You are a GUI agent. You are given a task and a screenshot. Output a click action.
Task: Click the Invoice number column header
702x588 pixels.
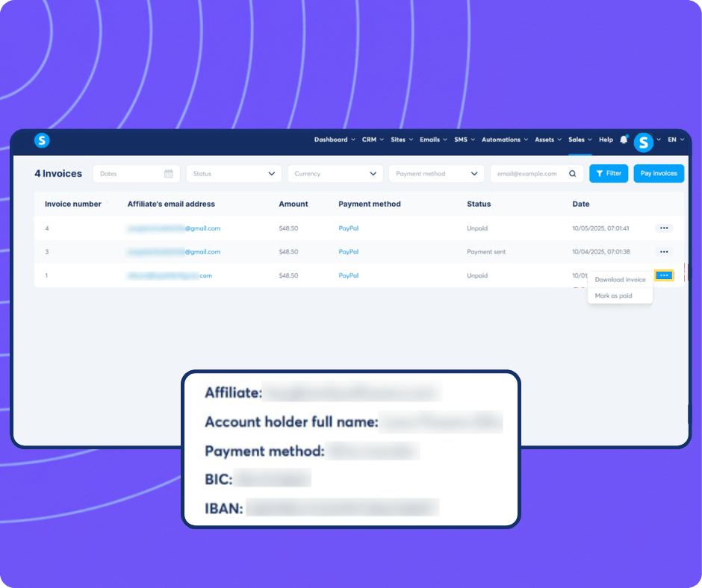pyautogui.click(x=73, y=204)
